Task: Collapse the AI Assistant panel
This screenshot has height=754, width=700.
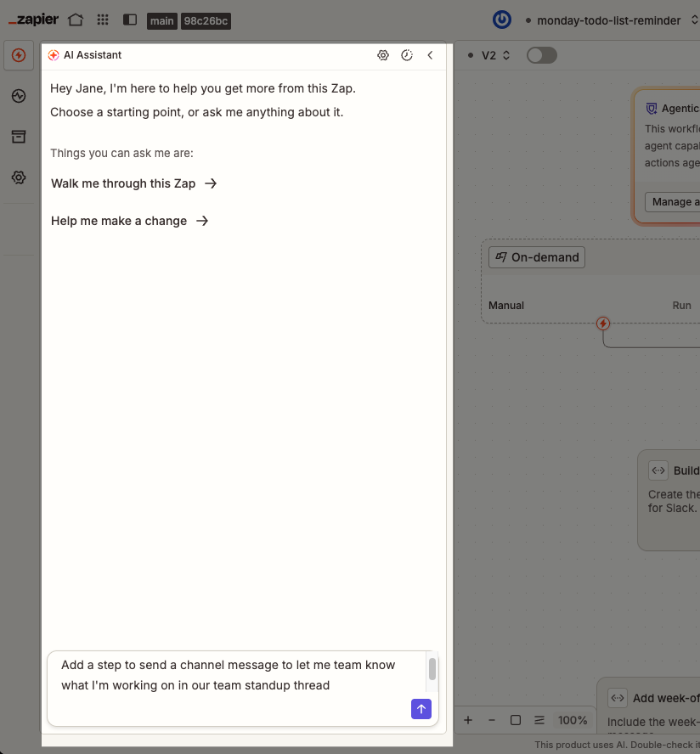Action: [430, 55]
